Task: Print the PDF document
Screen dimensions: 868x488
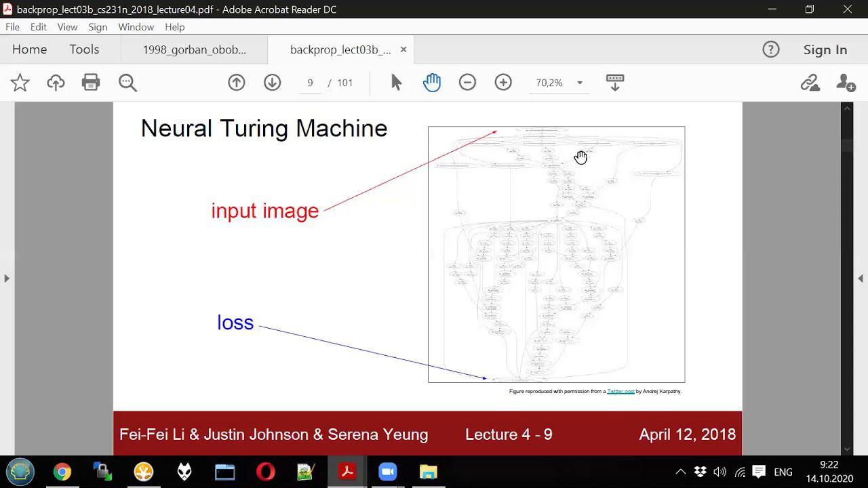Action: pyautogui.click(x=91, y=83)
